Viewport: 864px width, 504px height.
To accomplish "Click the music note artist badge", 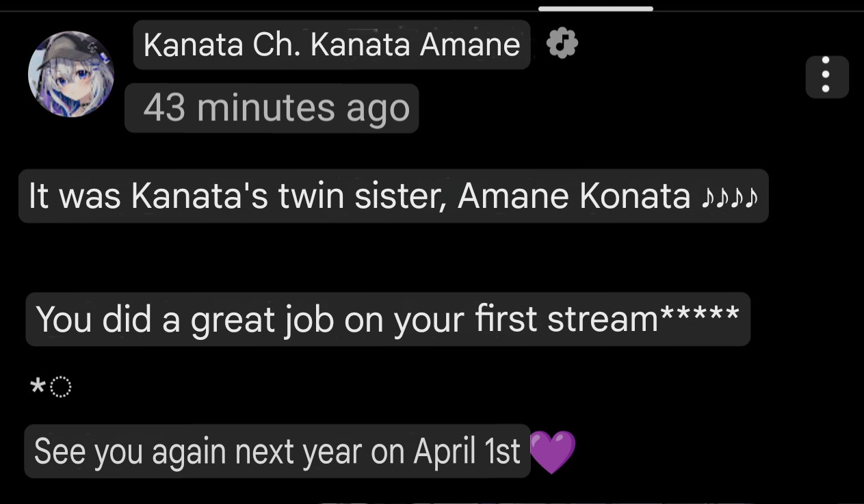I will tap(562, 45).
